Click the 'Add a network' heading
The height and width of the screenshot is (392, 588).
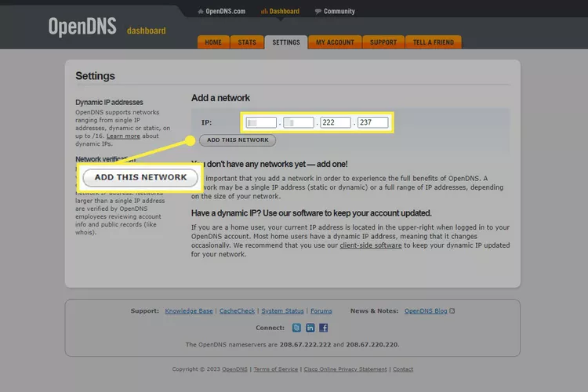pyautogui.click(x=220, y=98)
